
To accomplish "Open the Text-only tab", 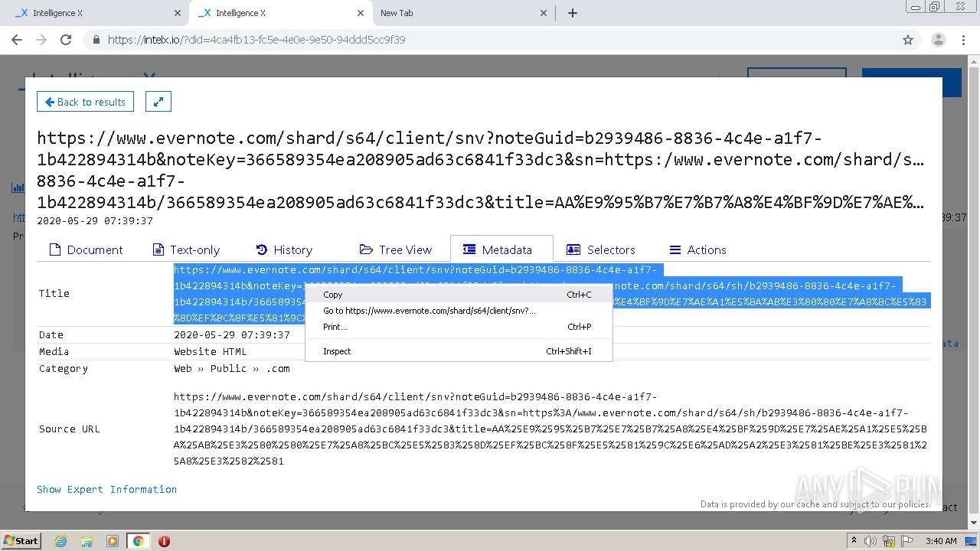I will click(186, 249).
